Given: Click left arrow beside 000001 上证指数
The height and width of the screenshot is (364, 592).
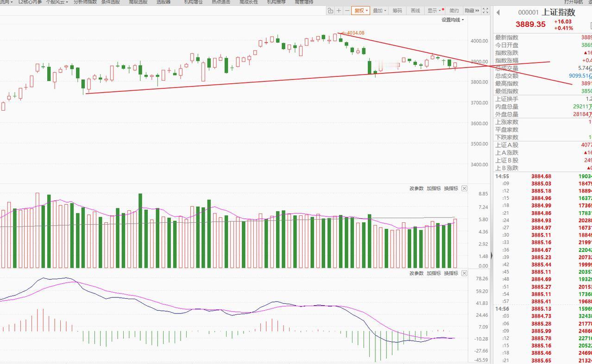Looking at the screenshot, I should [x=498, y=13].
